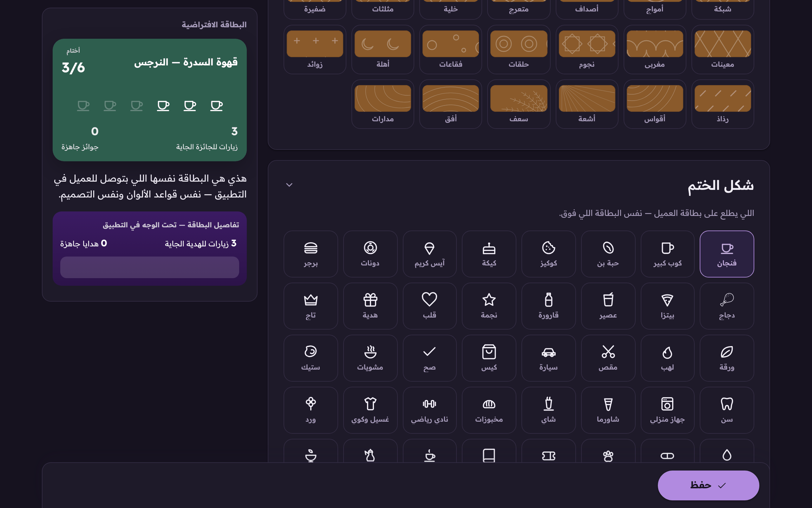Choose the كيكة cake stamp icon

coord(489,254)
